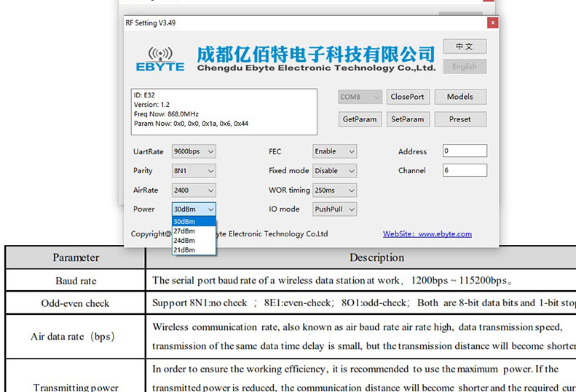The image size is (576, 392).
Task: Click SetParam to write parameters
Action: click(x=408, y=119)
